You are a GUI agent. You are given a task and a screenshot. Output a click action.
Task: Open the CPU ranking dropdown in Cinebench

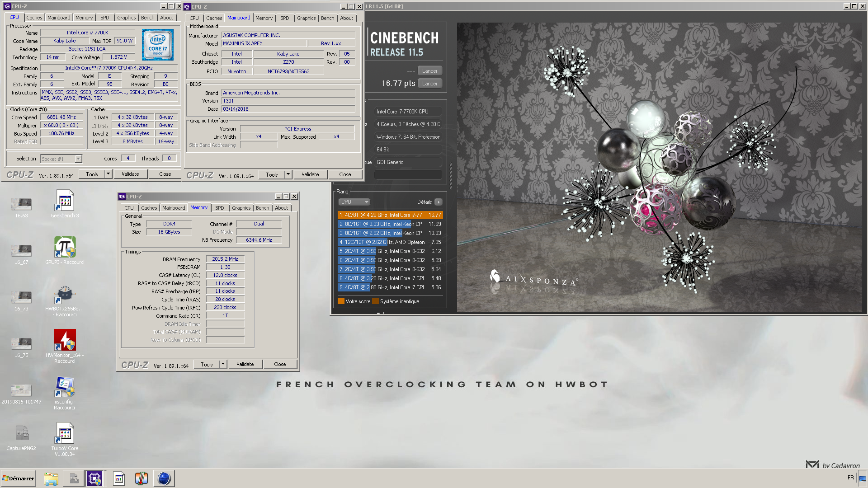pos(354,202)
